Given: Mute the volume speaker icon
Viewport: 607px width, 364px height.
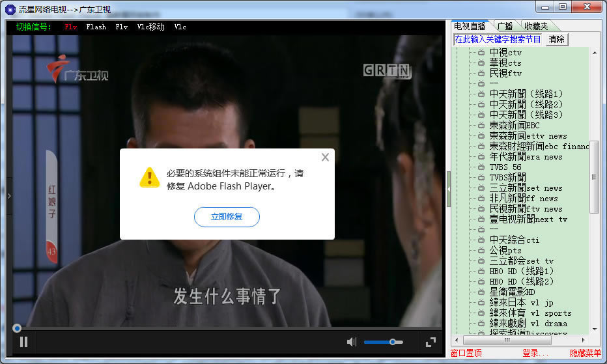Looking at the screenshot, I should pos(352,342).
